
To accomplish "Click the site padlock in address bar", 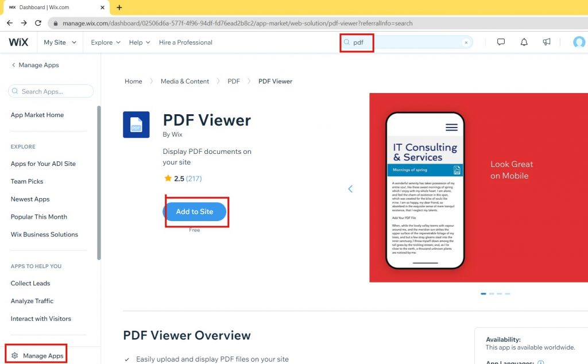I will (x=56, y=23).
